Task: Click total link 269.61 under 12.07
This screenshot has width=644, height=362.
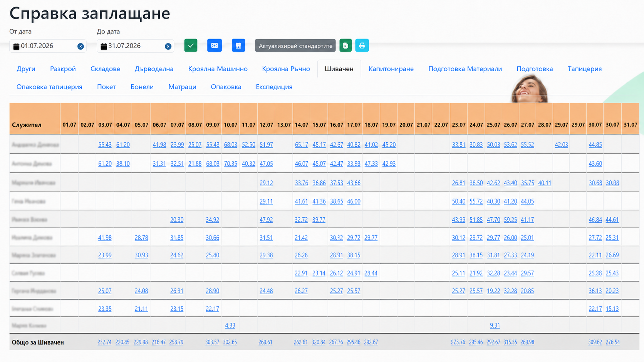Action: pyautogui.click(x=265, y=342)
